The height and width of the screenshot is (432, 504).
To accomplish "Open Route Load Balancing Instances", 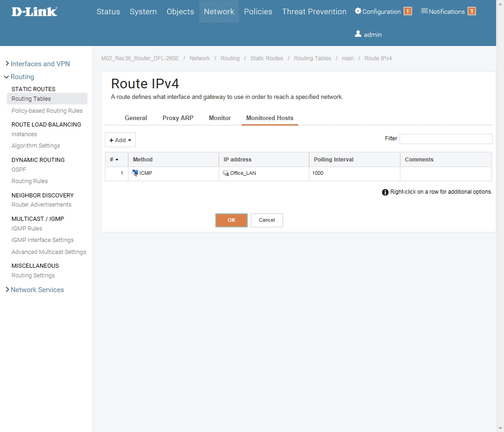I will (24, 134).
